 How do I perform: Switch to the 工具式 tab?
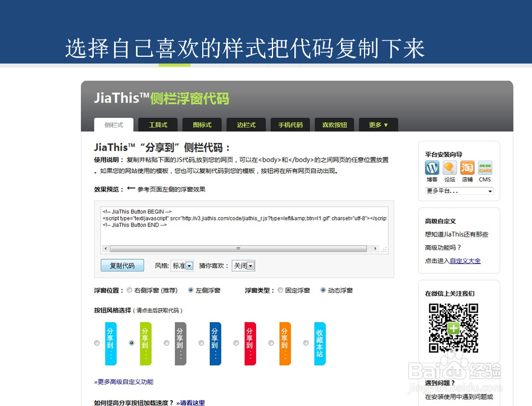tap(157, 125)
